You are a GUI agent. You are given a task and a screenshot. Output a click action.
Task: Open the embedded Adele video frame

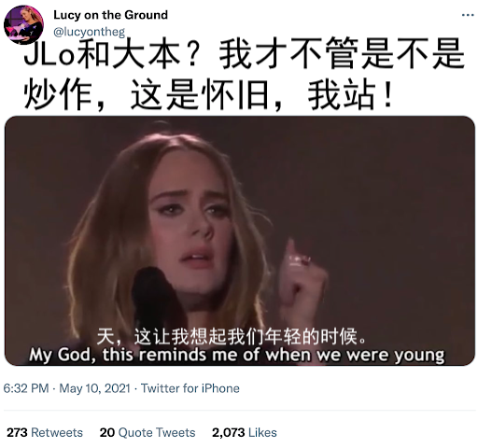240,241
